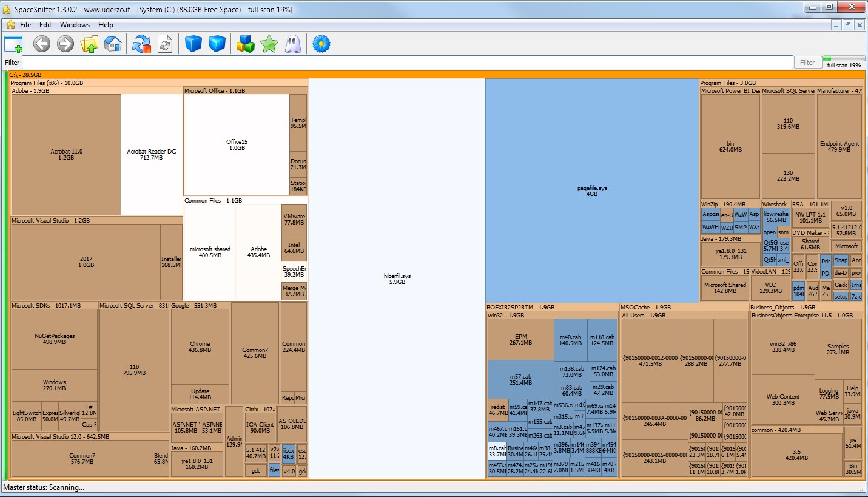Click the Program Files (x86) - 10.0GB header
This screenshot has height=497, width=868.
pos(158,83)
